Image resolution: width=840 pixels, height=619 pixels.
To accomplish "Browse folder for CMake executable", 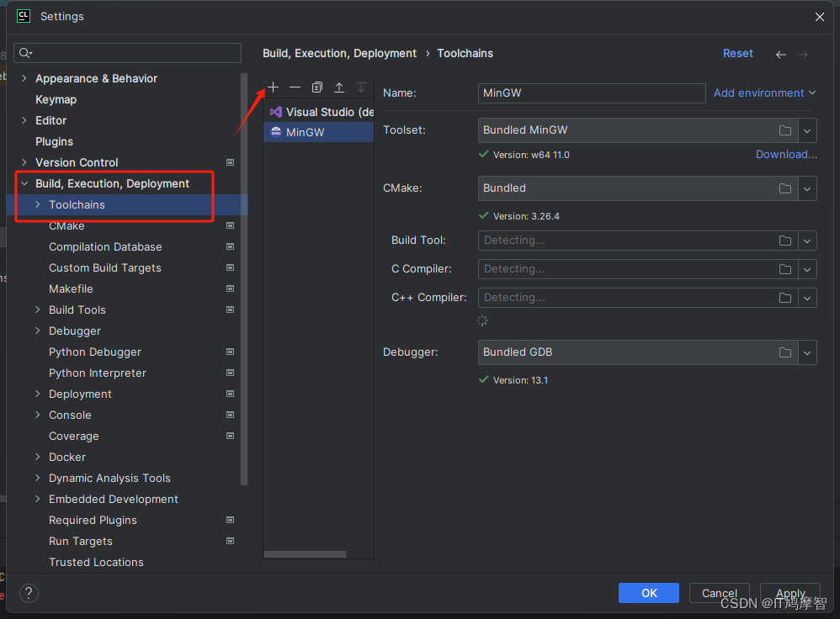I will click(784, 188).
